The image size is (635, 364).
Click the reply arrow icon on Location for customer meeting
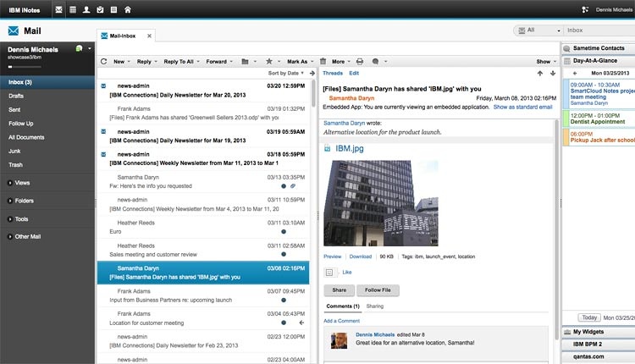pos(301,323)
